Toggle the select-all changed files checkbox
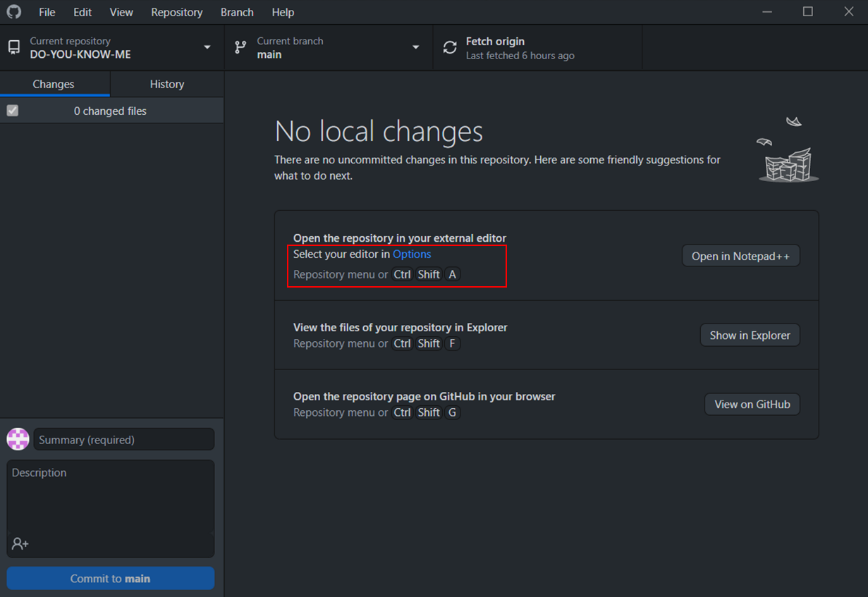 13,111
